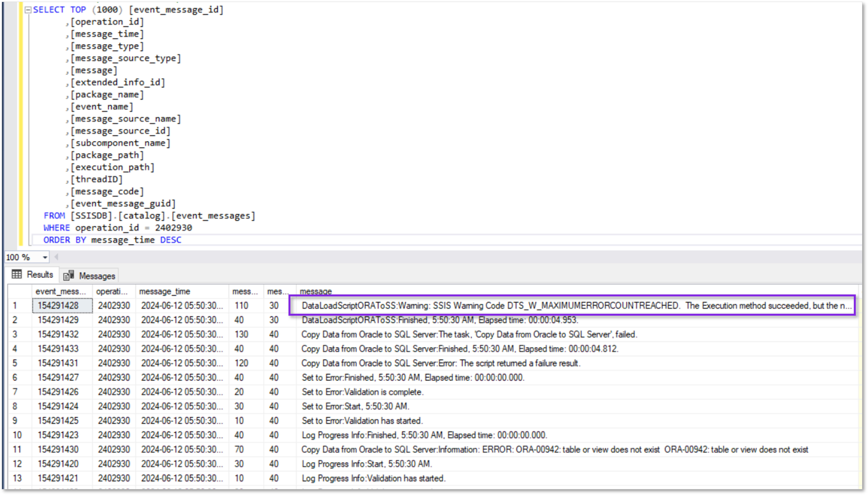
Task: Collapse the SELECT statement outline toggle
Action: pos(28,10)
